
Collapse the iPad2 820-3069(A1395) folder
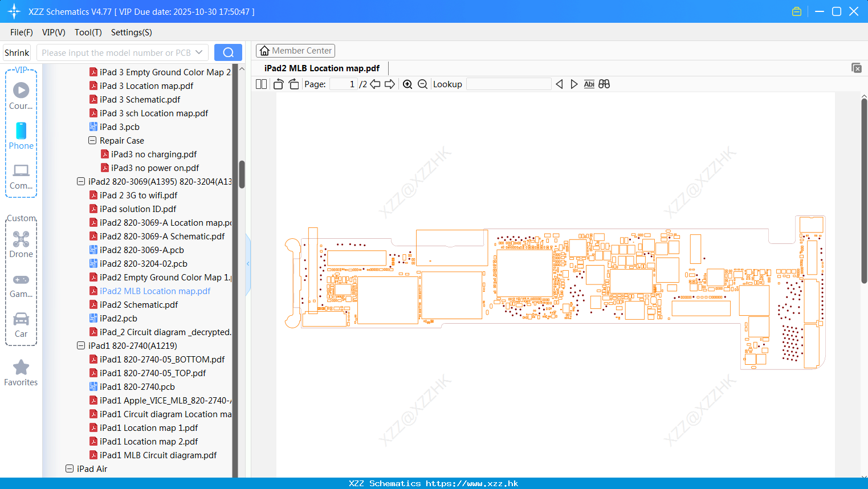81,181
